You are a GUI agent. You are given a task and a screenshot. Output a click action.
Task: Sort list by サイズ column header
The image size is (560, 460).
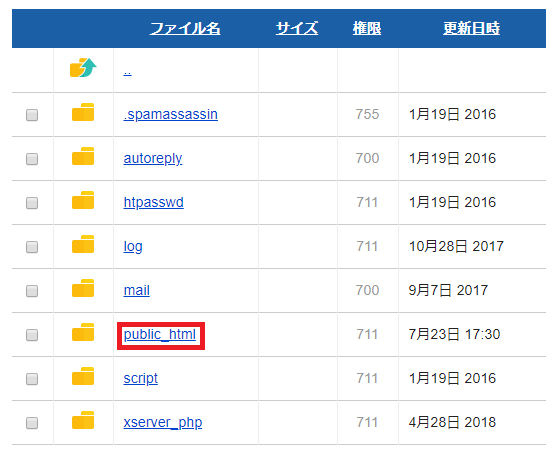point(297,28)
